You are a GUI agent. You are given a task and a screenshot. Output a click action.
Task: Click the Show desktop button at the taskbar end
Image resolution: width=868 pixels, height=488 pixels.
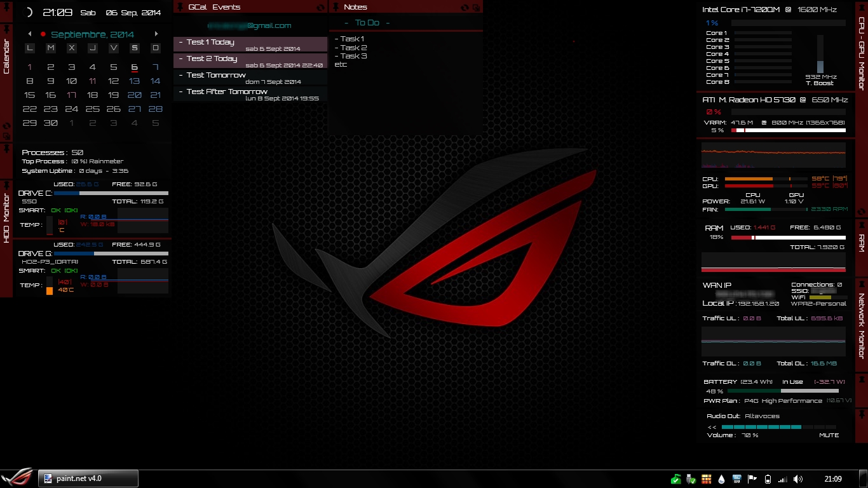click(863, 479)
